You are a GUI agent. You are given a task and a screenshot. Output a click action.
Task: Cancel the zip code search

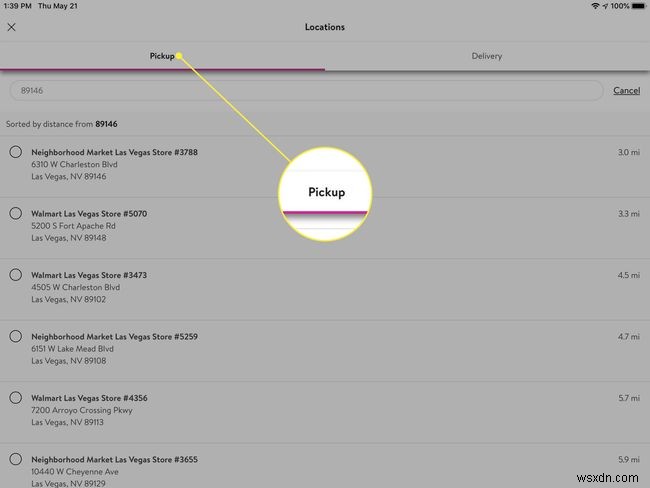(626, 91)
